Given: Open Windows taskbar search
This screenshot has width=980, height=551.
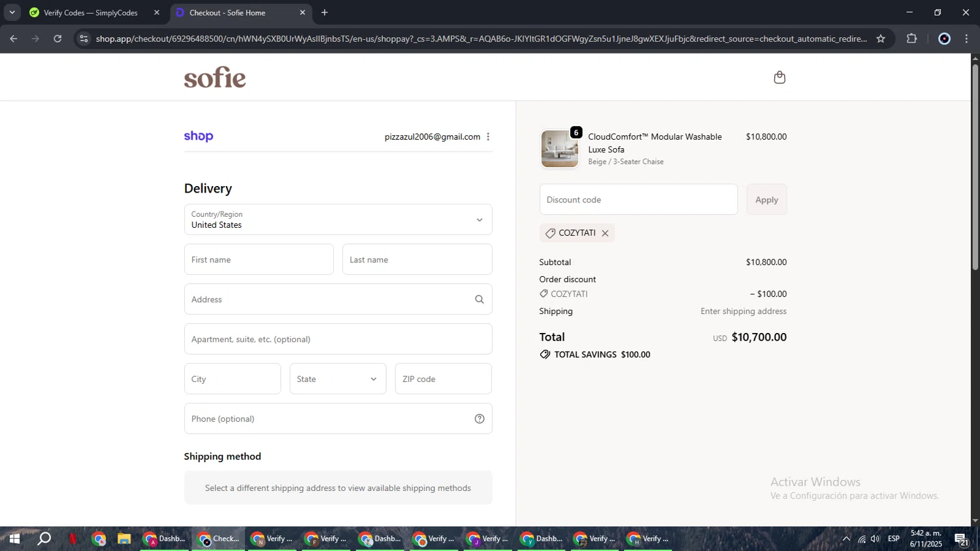Looking at the screenshot, I should coord(44,539).
